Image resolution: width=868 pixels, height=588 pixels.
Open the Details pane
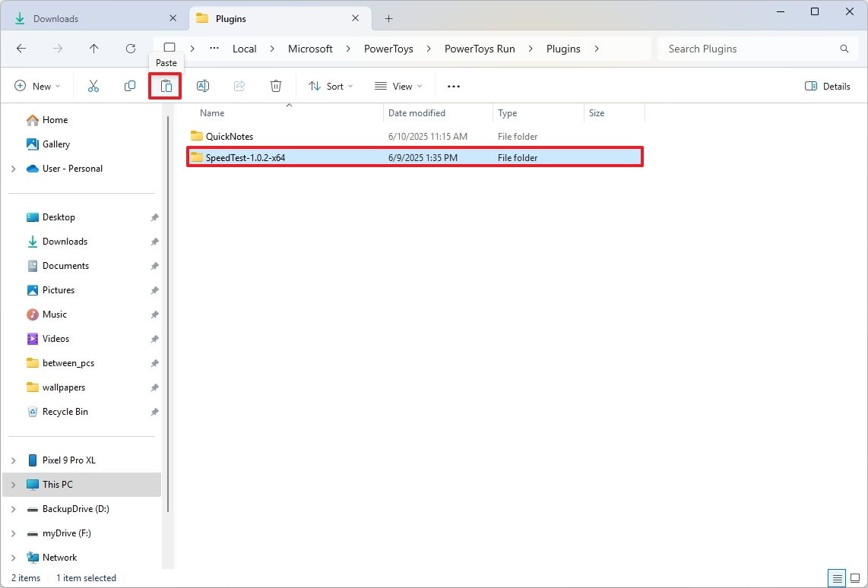tap(827, 86)
